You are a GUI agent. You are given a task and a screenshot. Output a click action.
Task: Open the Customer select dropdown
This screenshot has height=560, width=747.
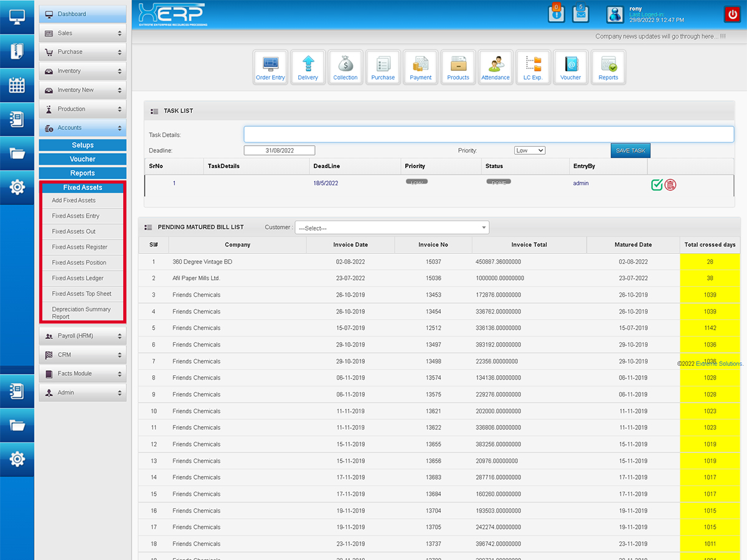coord(392,228)
